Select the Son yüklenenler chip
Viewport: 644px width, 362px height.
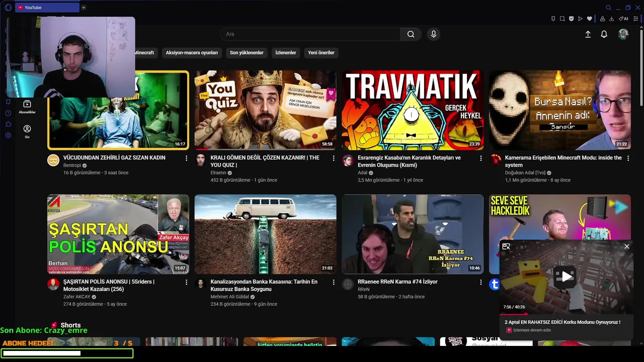coord(247,52)
